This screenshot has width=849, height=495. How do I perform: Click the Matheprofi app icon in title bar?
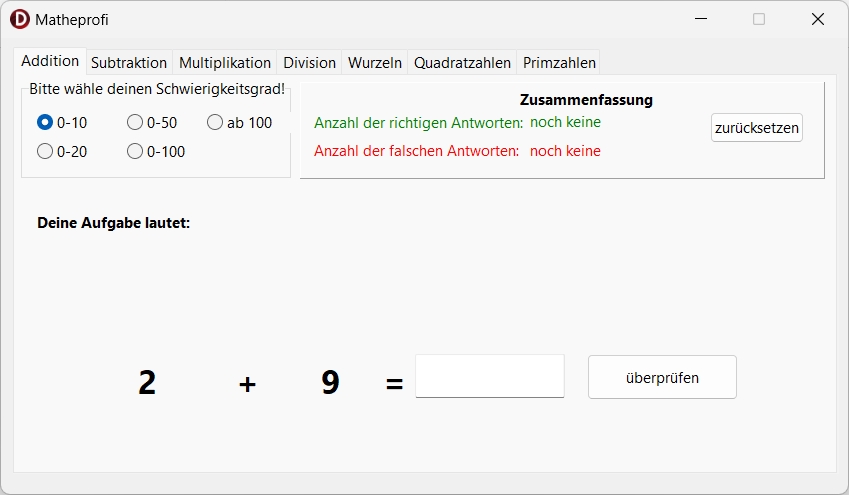tap(20, 19)
